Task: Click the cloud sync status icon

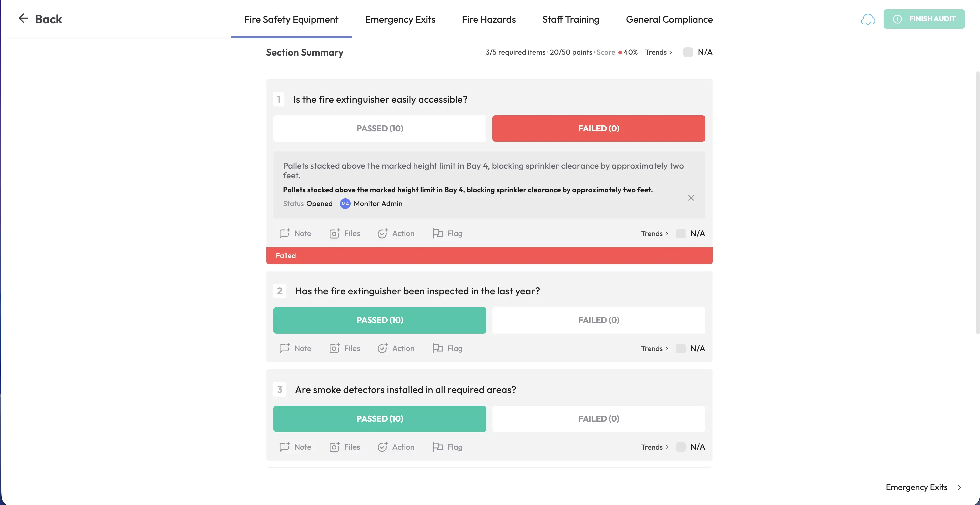Action: click(868, 19)
